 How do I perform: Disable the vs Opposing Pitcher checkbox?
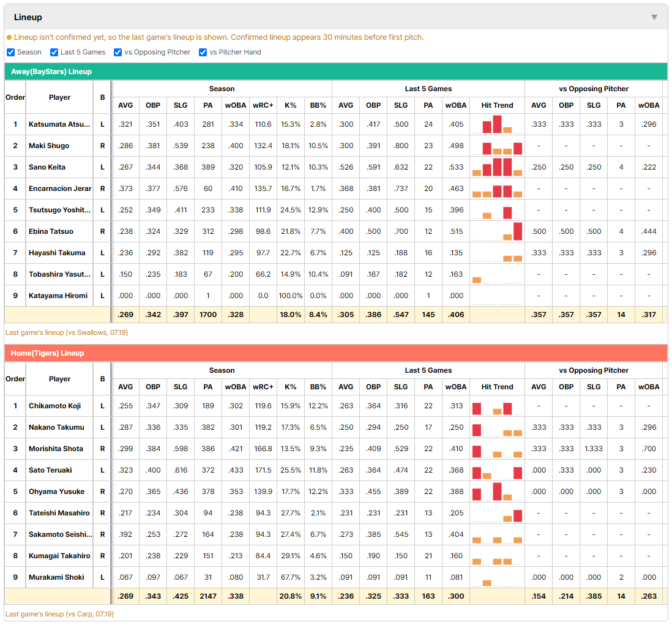[118, 52]
